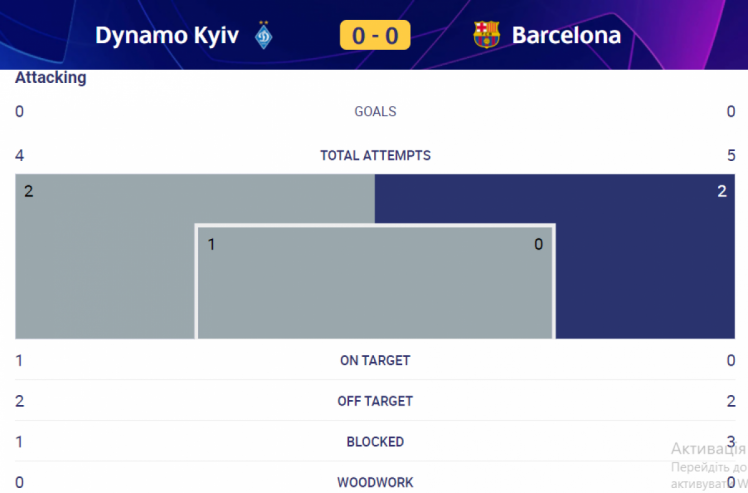Click the yellow 0 - 0 score badge
This screenshot has height=493, width=748.
point(375,35)
